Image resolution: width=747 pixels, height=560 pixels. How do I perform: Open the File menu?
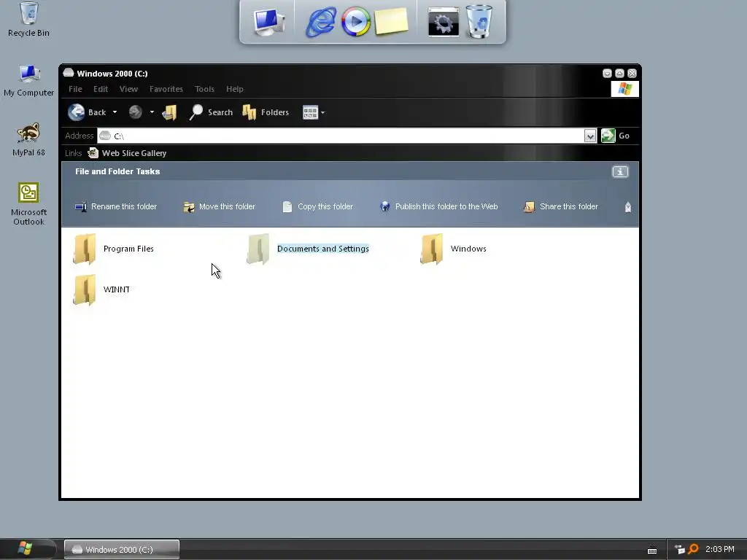coord(75,89)
